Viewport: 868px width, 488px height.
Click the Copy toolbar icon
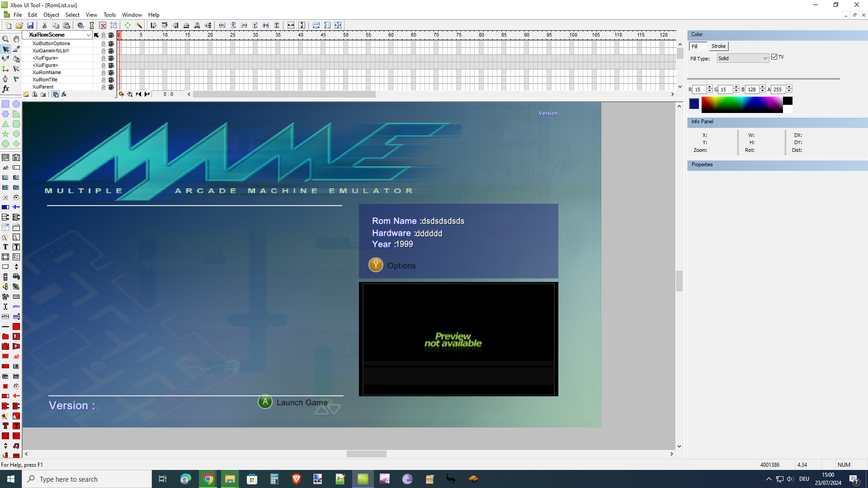[x=56, y=25]
